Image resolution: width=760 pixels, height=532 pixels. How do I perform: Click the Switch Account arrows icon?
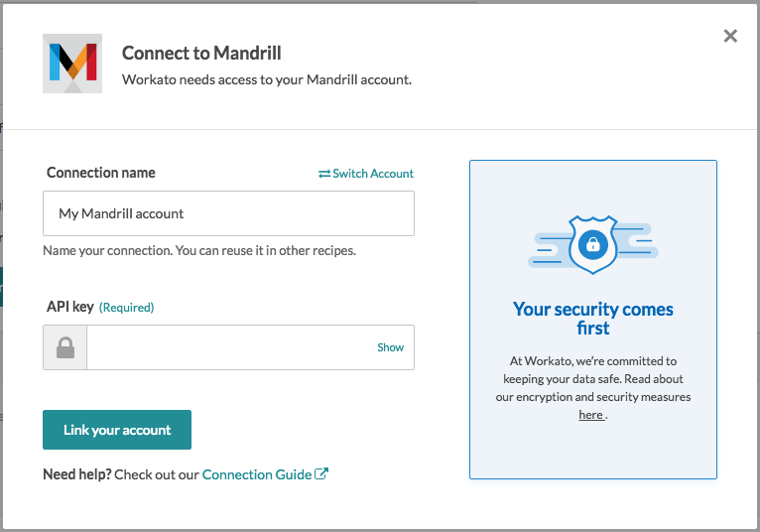coord(323,174)
